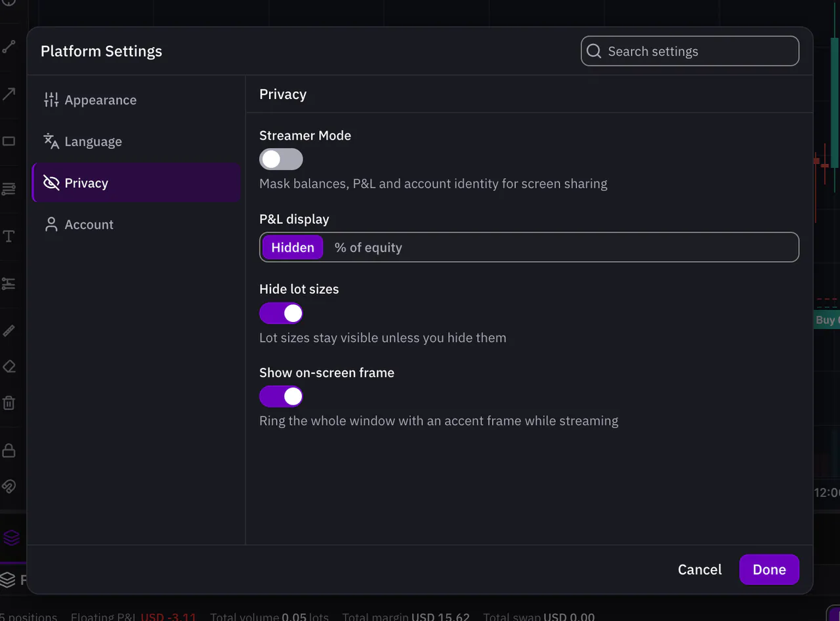The height and width of the screenshot is (621, 840).
Task: Select the arrow drawing tool
Action: pos(9,94)
